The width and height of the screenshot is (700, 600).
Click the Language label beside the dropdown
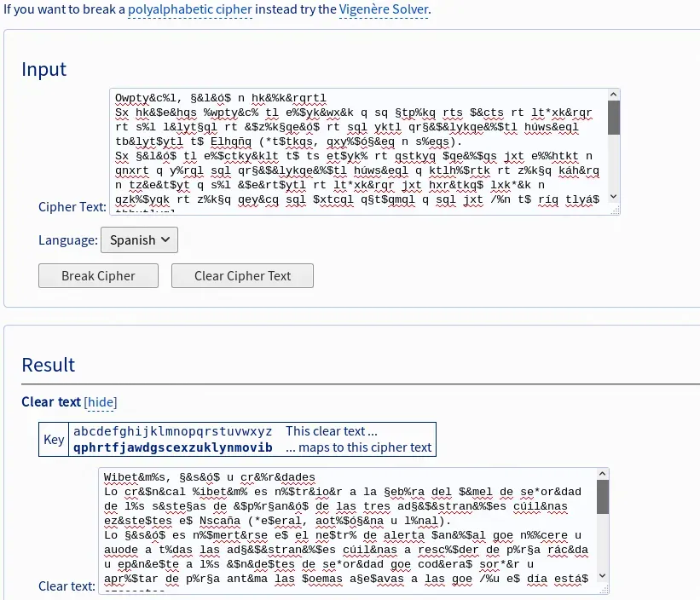67,240
